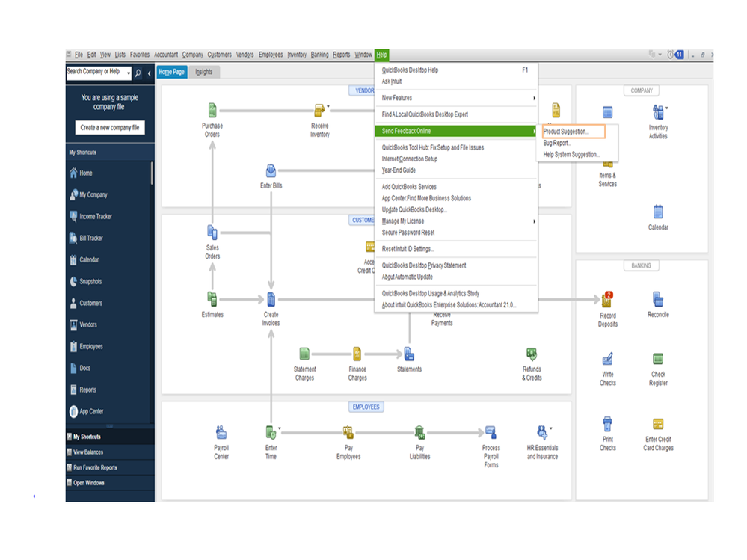The width and height of the screenshot is (747, 560).
Task: Open the Payroll Center icon
Action: tap(221, 432)
